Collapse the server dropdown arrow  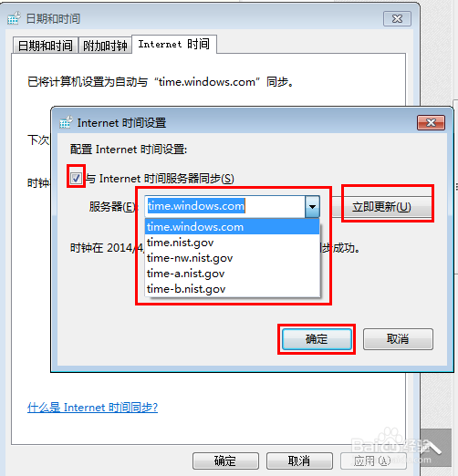point(312,206)
